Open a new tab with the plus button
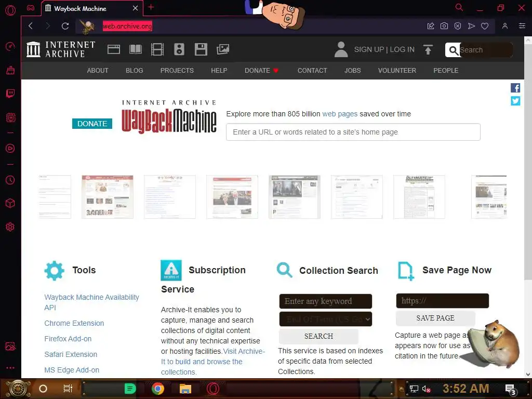 [151, 7]
